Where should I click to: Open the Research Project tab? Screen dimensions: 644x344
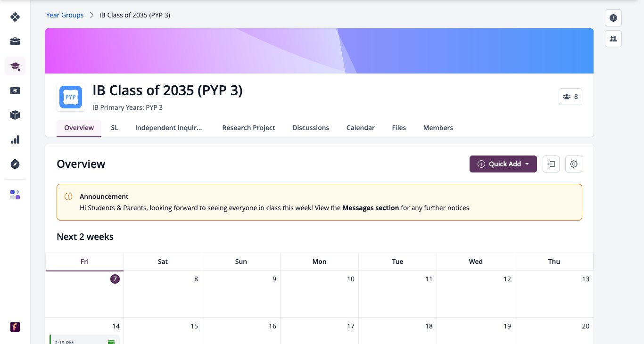[248, 128]
